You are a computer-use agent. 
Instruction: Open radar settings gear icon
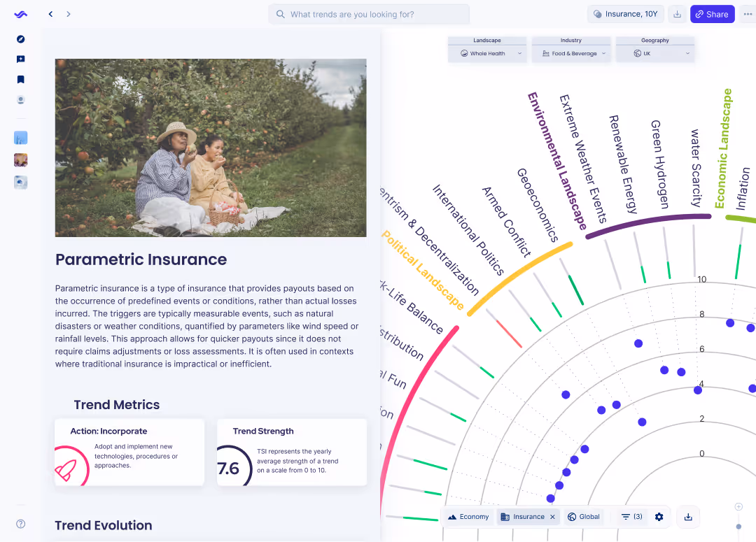[x=659, y=517]
